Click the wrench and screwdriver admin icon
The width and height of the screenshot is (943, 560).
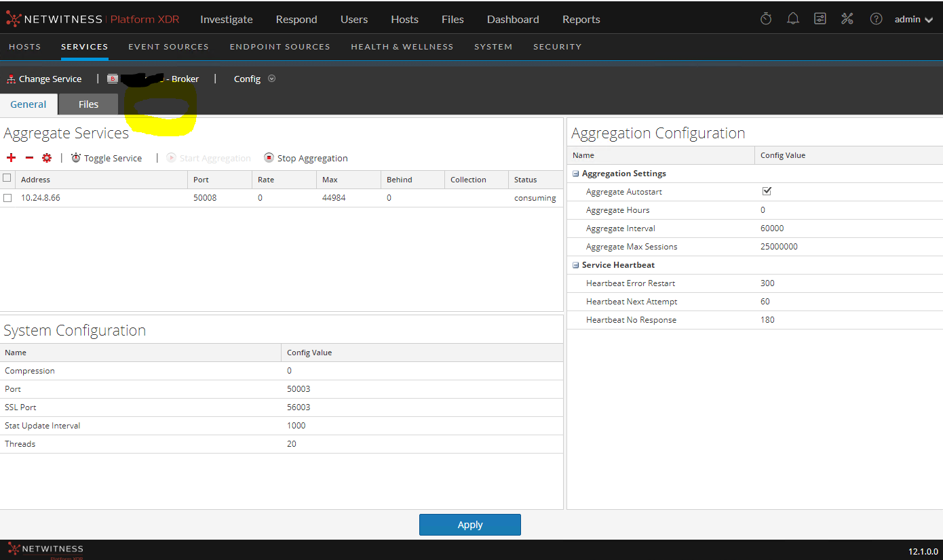[847, 19]
